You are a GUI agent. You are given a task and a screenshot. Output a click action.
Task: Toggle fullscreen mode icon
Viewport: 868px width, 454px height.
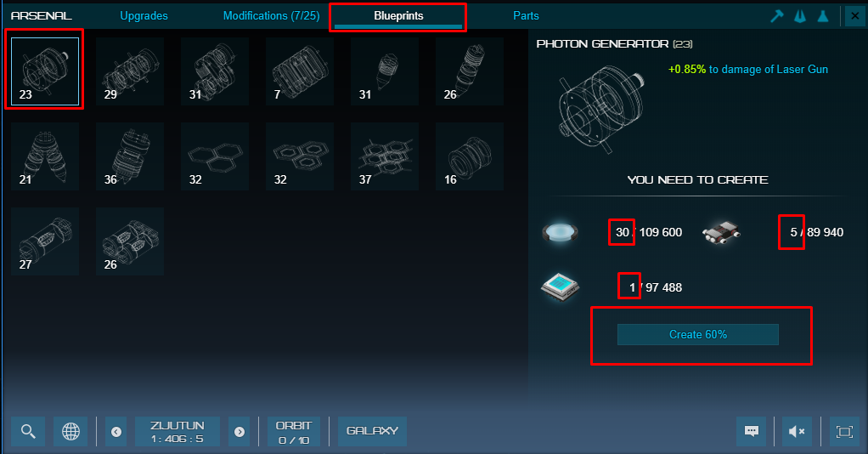(844, 431)
